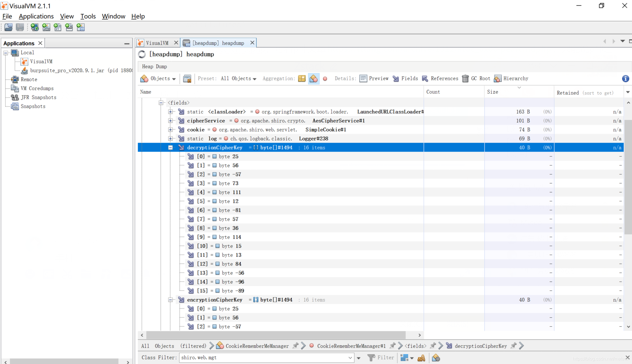
Task: Open the Preset All Objects dropdown
Action: click(x=238, y=78)
